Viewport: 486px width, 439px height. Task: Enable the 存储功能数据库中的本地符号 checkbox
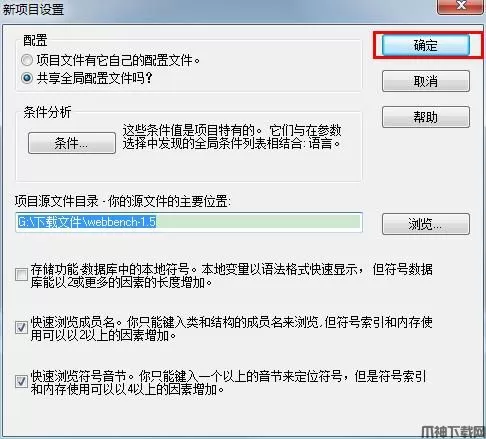tap(21, 275)
